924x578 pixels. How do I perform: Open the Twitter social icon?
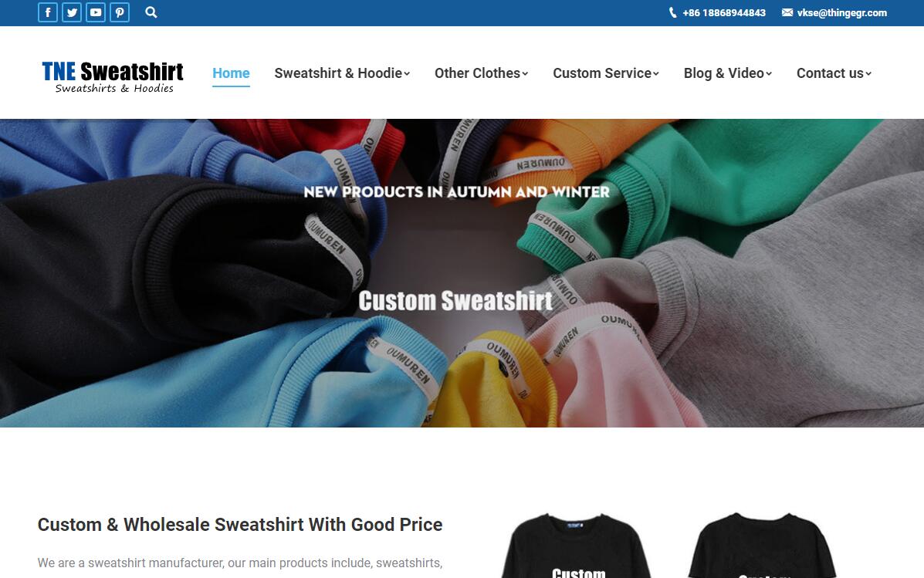(x=72, y=12)
